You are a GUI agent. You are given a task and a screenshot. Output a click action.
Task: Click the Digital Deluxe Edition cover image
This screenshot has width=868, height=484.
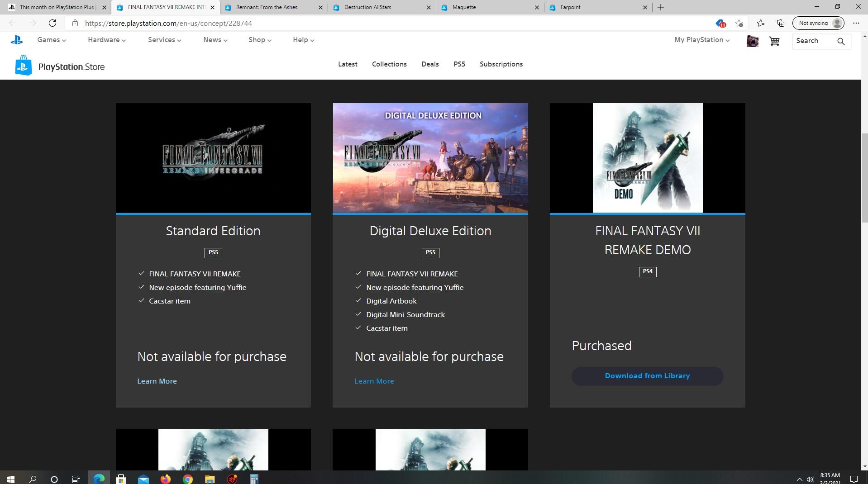pos(430,158)
